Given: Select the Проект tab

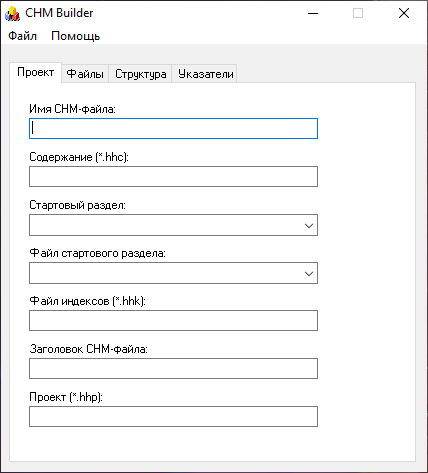Looking at the screenshot, I should click(36, 72).
